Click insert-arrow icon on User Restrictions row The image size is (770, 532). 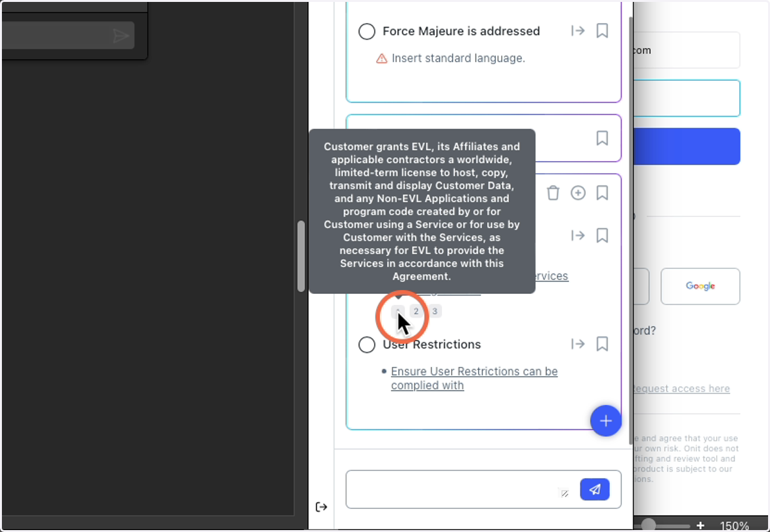point(577,344)
